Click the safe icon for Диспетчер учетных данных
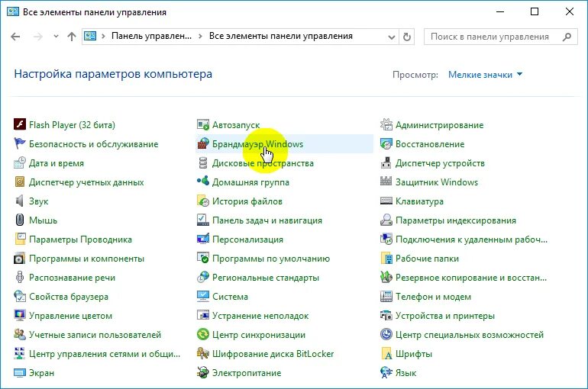The image size is (588, 389). [20, 182]
